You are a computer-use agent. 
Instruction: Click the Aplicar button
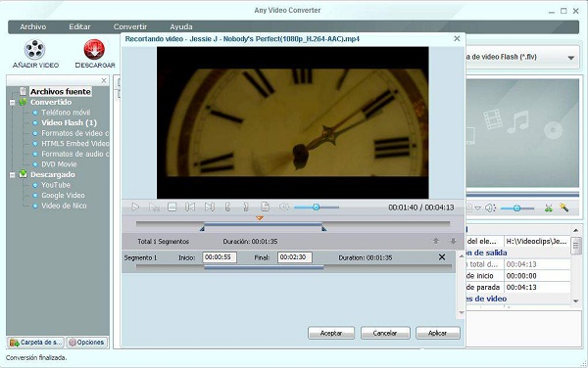pyautogui.click(x=438, y=333)
